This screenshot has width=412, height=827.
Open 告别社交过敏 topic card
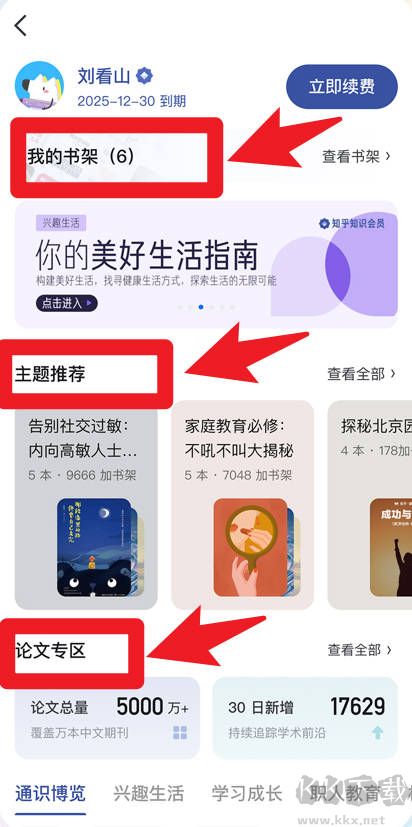pos(86,505)
